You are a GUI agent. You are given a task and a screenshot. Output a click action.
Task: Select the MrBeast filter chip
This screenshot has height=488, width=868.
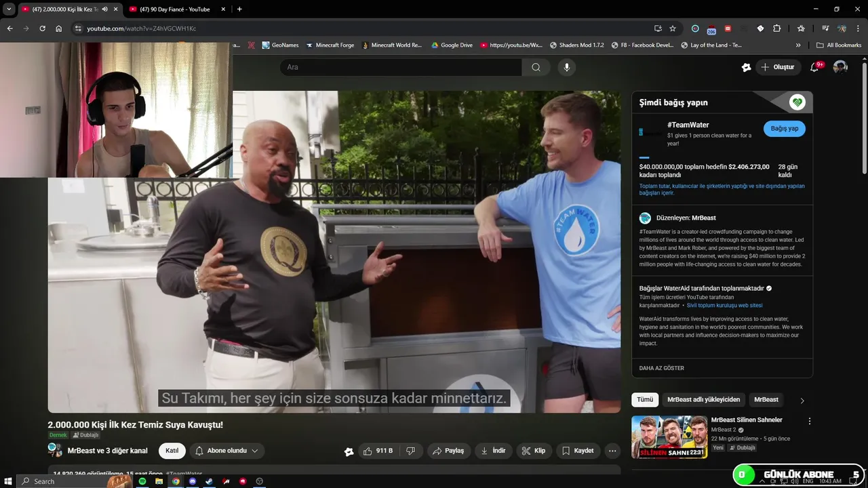[x=766, y=400]
